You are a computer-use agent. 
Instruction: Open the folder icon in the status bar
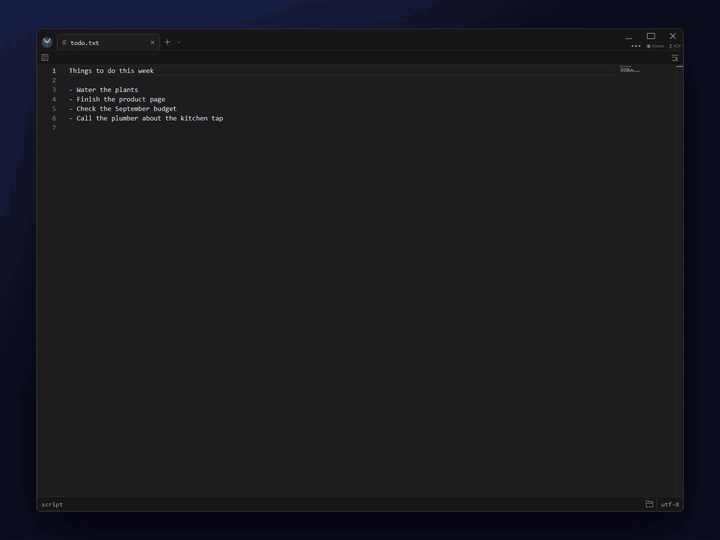(x=649, y=504)
